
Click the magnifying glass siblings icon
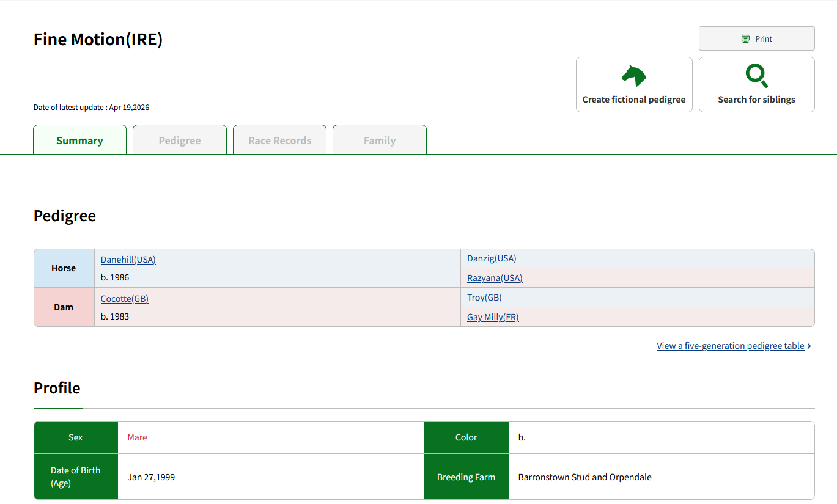coord(757,76)
